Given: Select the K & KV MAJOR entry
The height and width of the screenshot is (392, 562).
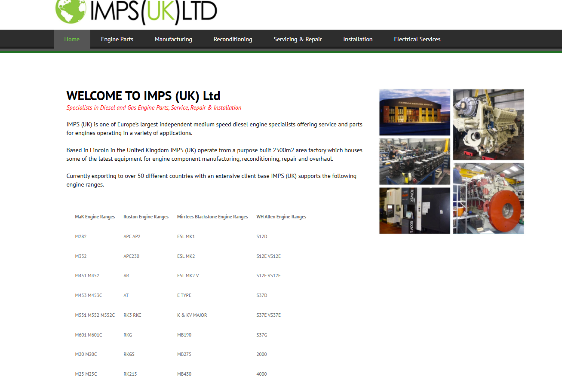Looking at the screenshot, I should click(192, 315).
